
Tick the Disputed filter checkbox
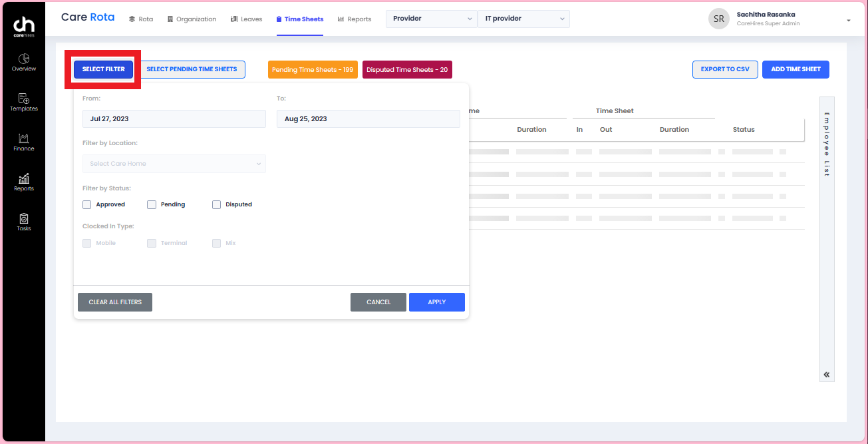[x=216, y=204]
